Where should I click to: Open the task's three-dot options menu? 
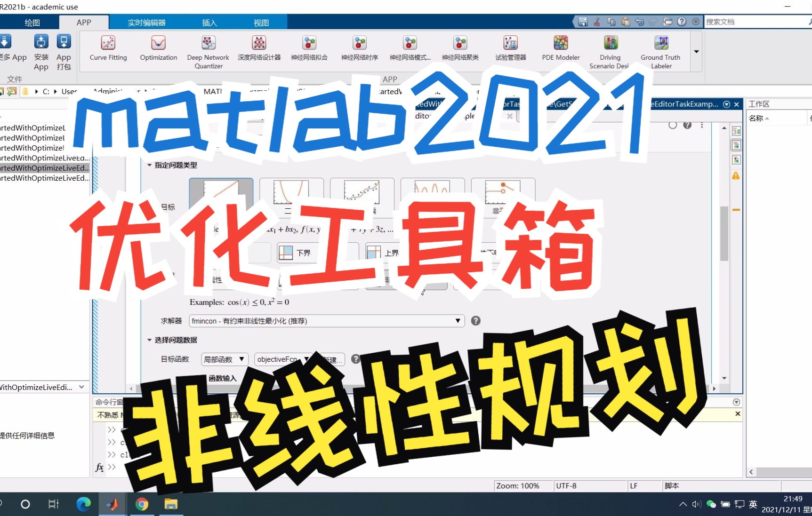point(702,125)
